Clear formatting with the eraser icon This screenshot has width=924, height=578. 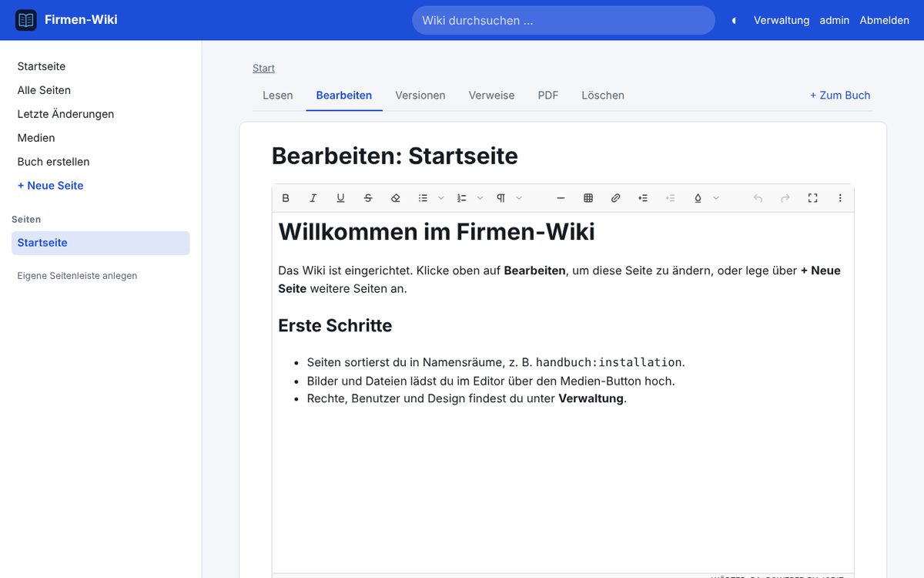(396, 198)
